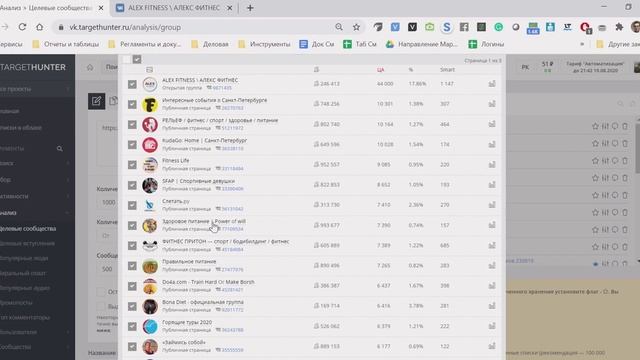The width and height of the screenshot is (640, 360).
Task: Toggle select-all checked box in header
Action: [x=137, y=59]
